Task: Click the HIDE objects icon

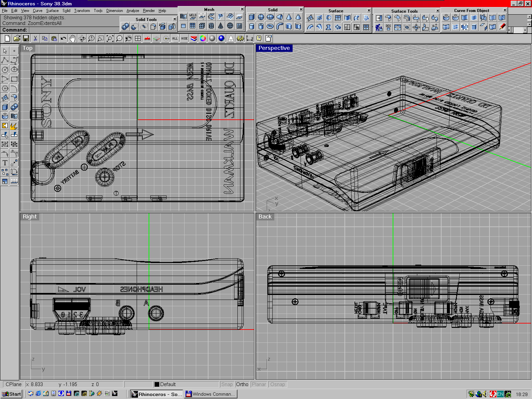Action: (x=184, y=39)
